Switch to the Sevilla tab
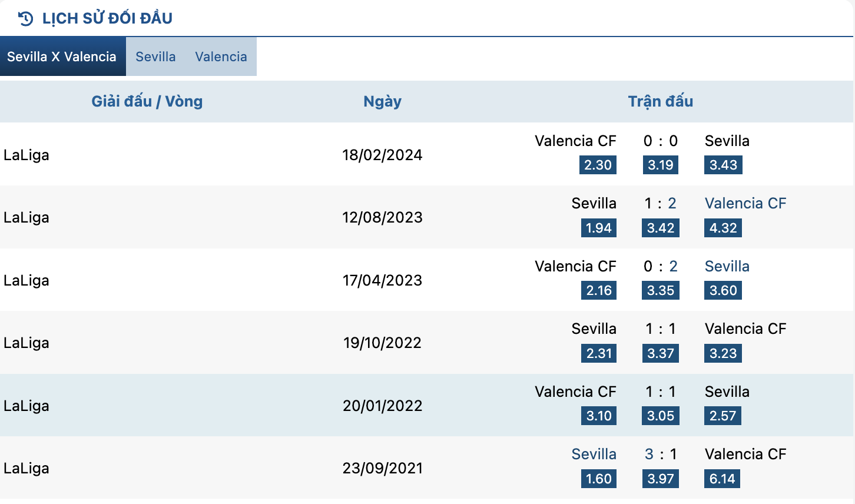Image resolution: width=855 pixels, height=504 pixels. point(155,57)
